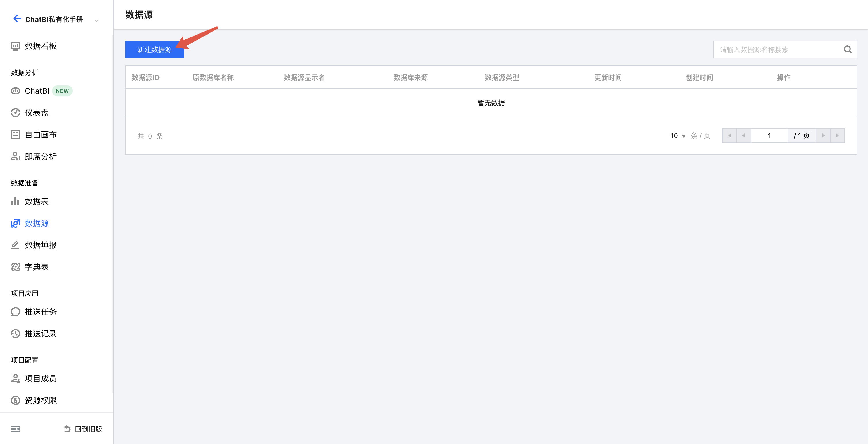
Task: Open the 推送任务 chat bubble icon
Action: click(x=15, y=312)
